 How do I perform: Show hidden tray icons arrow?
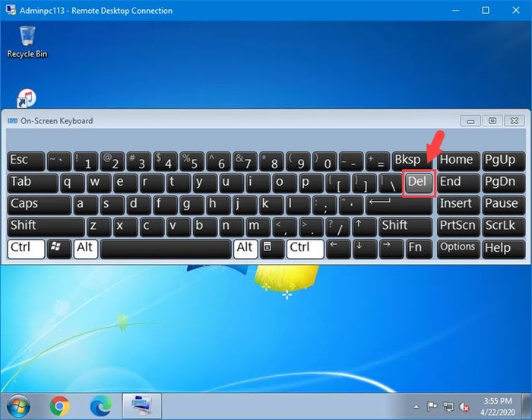pos(416,407)
